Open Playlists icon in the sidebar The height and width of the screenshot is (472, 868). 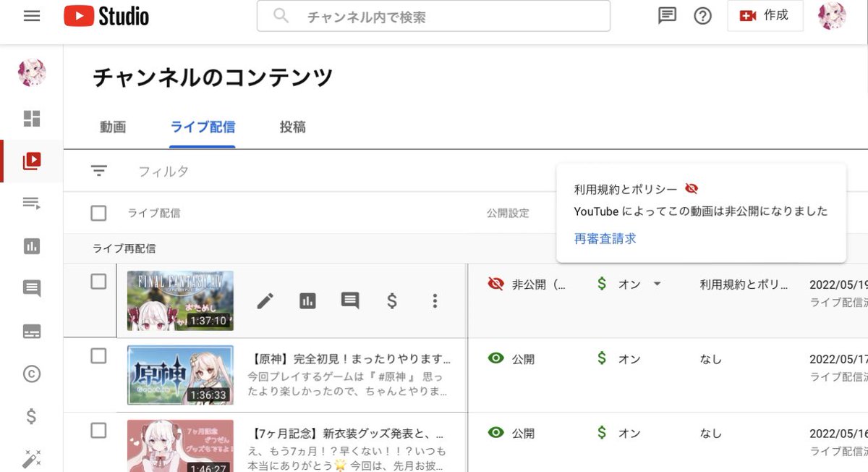tap(32, 203)
